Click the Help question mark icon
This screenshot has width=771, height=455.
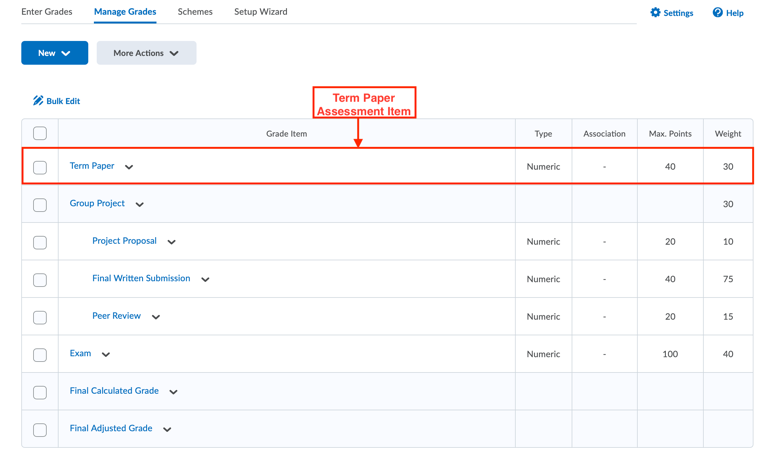click(x=717, y=12)
